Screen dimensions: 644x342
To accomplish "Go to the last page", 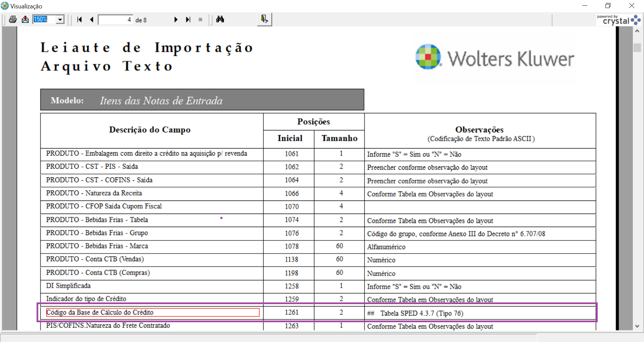I will click(x=188, y=19).
